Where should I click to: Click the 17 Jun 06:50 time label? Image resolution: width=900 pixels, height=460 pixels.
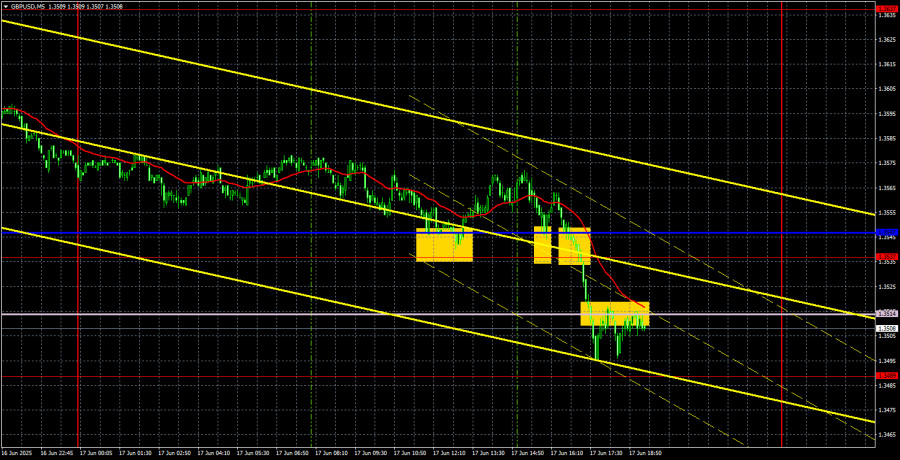[291, 453]
